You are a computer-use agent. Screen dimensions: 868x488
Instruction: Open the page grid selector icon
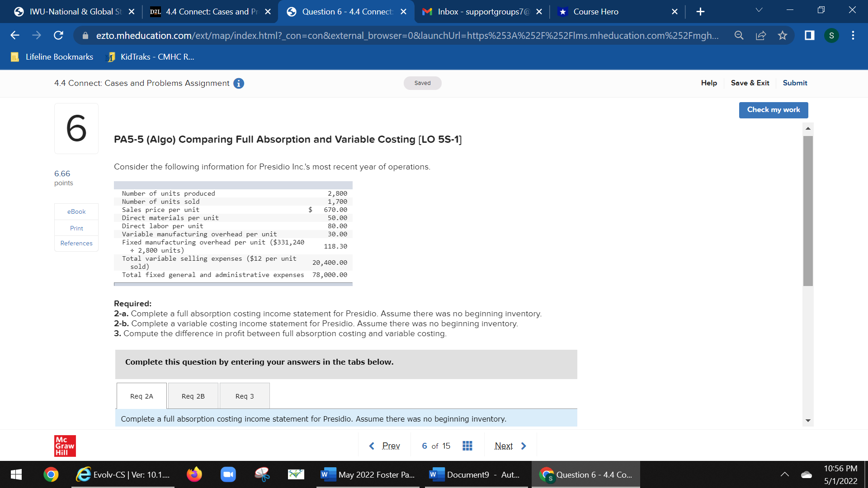(x=467, y=446)
